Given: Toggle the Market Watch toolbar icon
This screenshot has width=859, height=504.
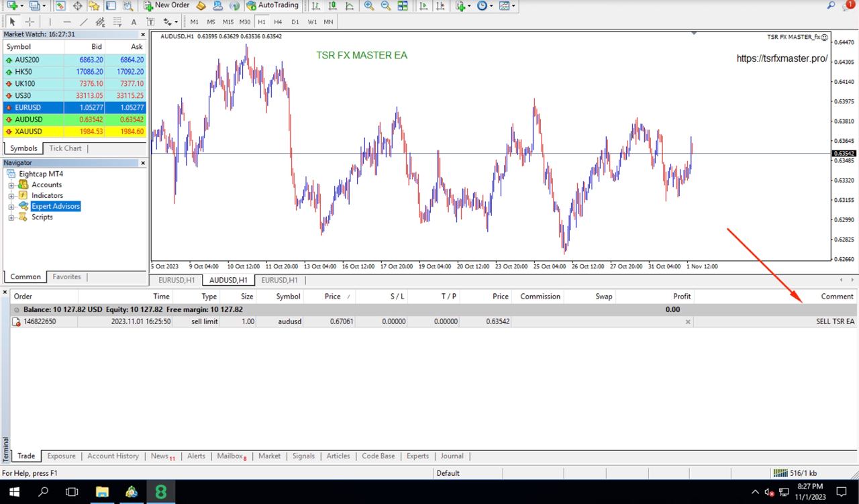Looking at the screenshot, I should click(60, 5).
